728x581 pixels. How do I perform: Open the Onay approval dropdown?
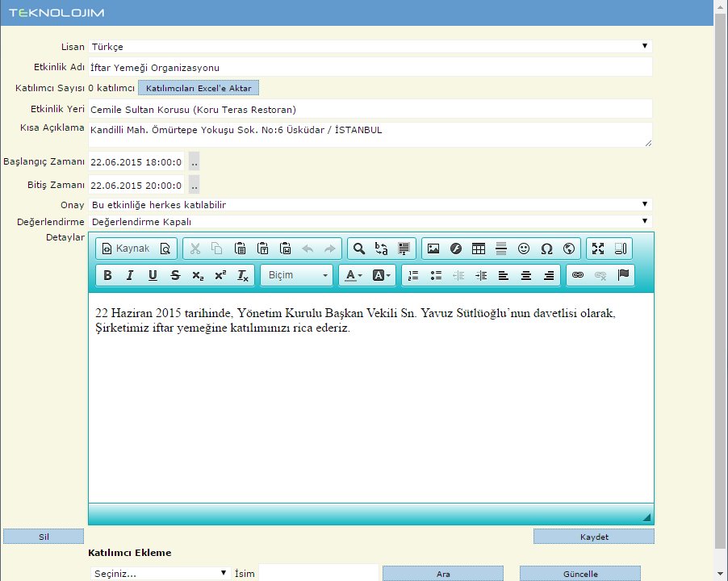[x=370, y=205]
